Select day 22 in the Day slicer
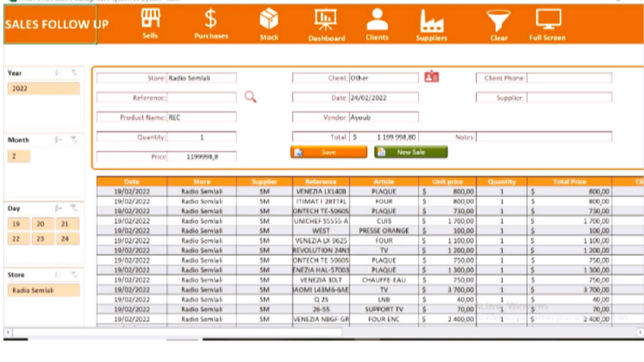The height and width of the screenshot is (362, 644). click(x=19, y=239)
